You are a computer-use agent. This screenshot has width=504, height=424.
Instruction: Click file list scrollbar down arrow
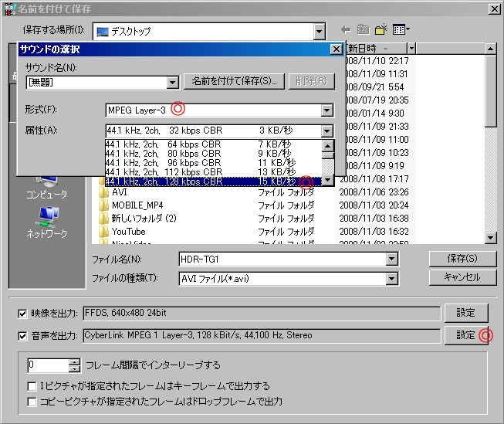(x=491, y=238)
